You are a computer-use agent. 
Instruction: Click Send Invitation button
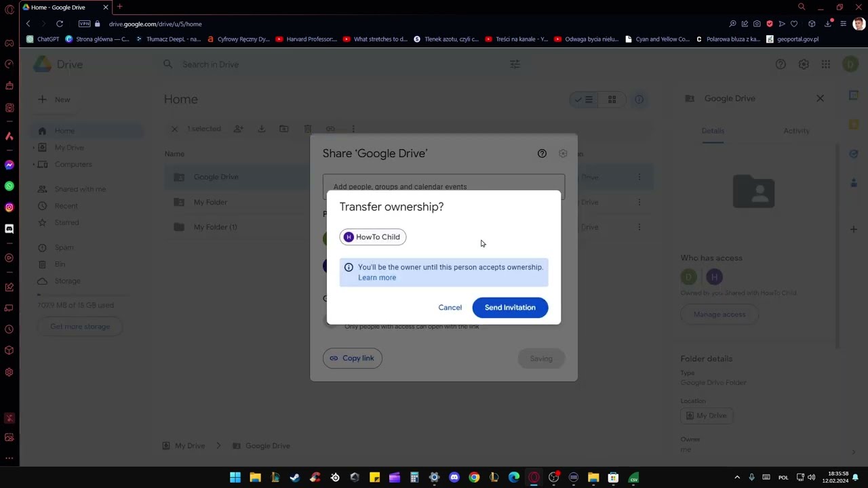[x=510, y=307]
